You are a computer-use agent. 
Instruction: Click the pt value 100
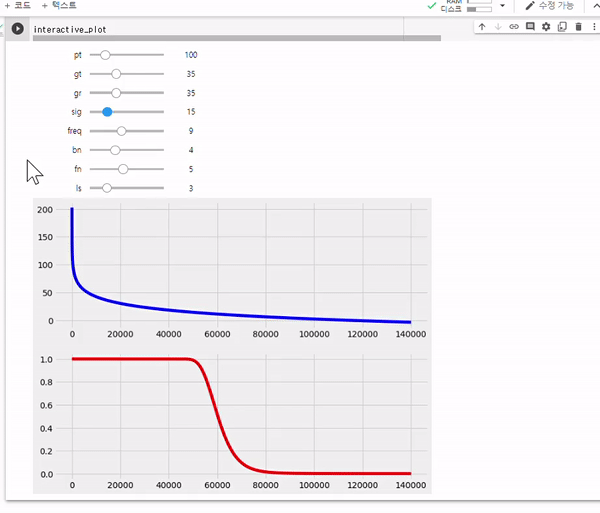pos(191,55)
